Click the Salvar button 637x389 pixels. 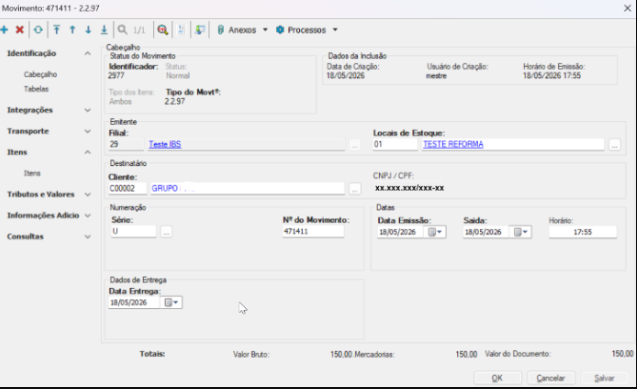604,378
